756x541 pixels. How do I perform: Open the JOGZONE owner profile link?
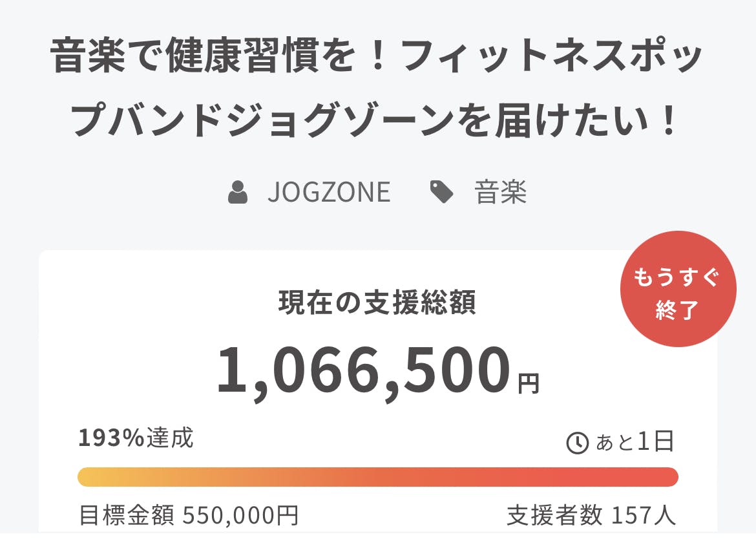click(328, 193)
